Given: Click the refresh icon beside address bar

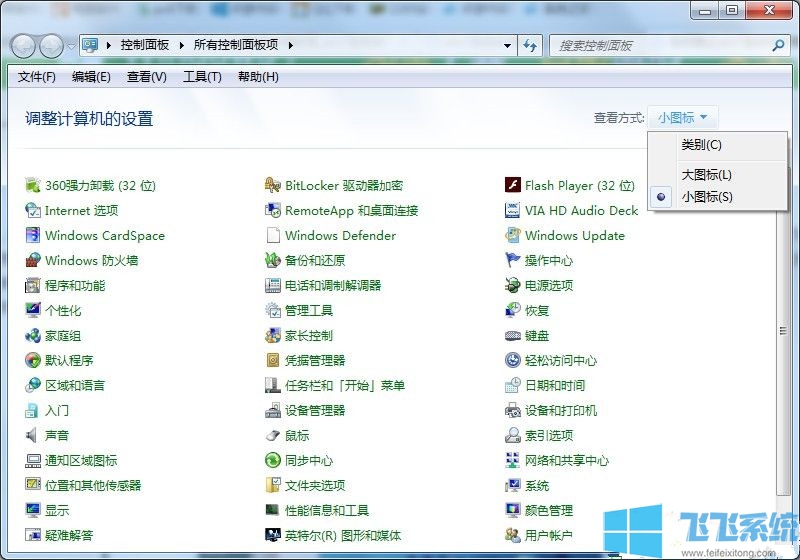Looking at the screenshot, I should [530, 46].
